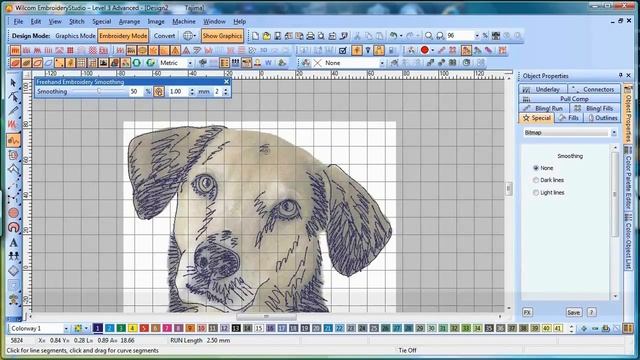This screenshot has width=640, height=360.
Task: Open the Colorway 1 dropdown
Action: [66, 328]
